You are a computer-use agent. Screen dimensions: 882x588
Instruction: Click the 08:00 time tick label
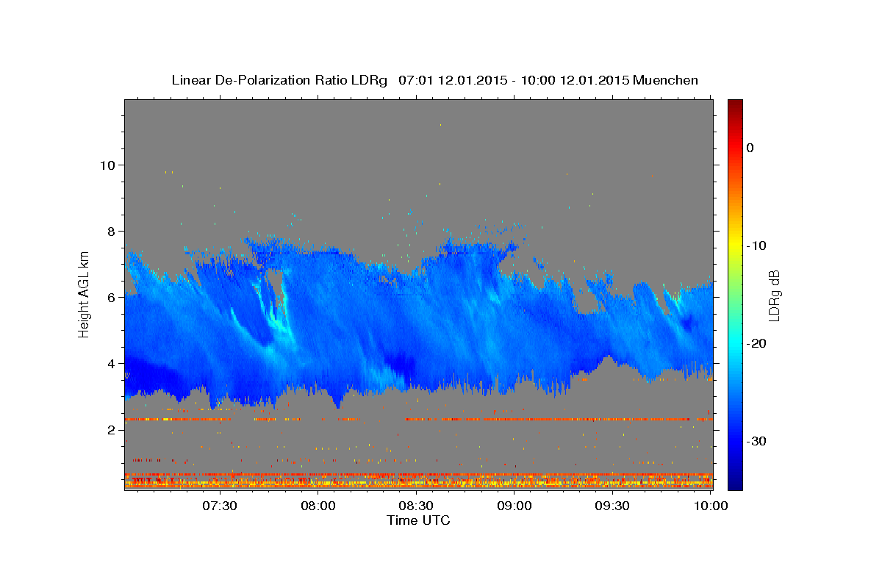coord(318,506)
